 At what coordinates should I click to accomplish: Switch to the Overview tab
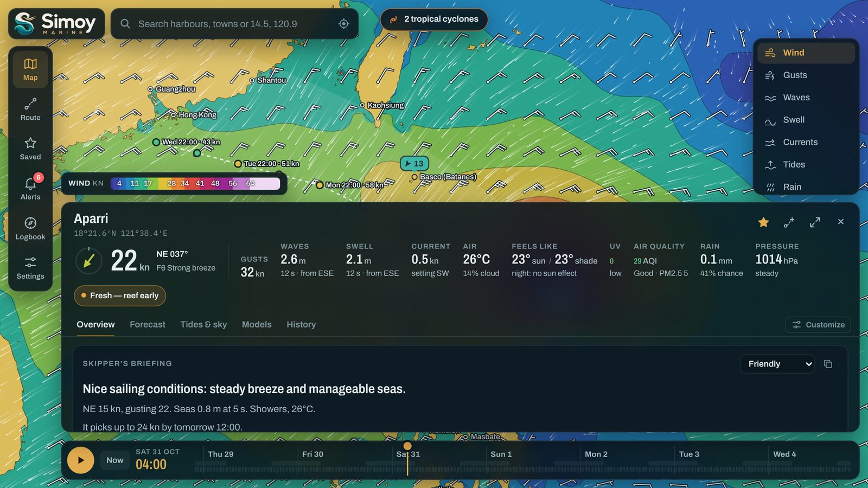point(95,324)
